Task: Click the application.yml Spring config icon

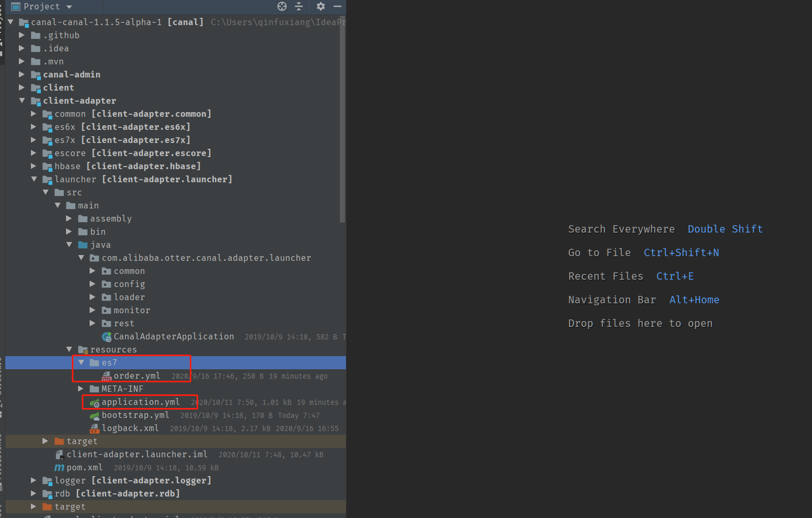Action: point(94,402)
